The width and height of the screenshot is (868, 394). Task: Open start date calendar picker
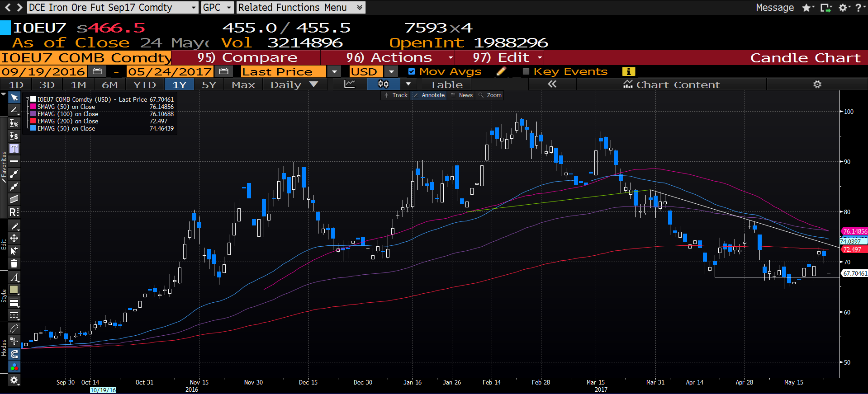click(97, 71)
